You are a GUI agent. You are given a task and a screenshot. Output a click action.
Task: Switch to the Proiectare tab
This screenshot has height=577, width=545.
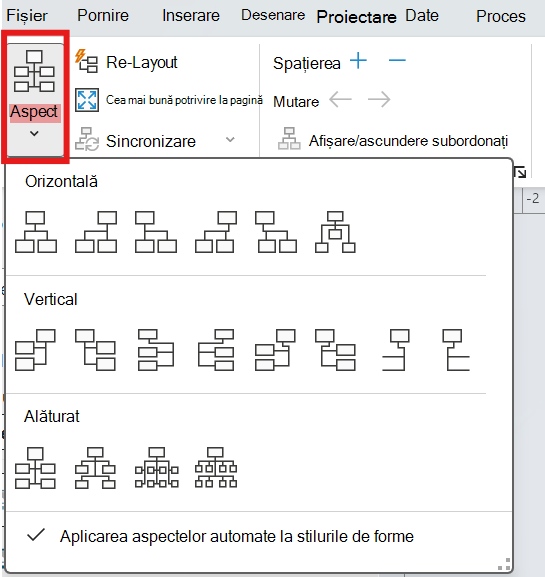[x=356, y=17]
